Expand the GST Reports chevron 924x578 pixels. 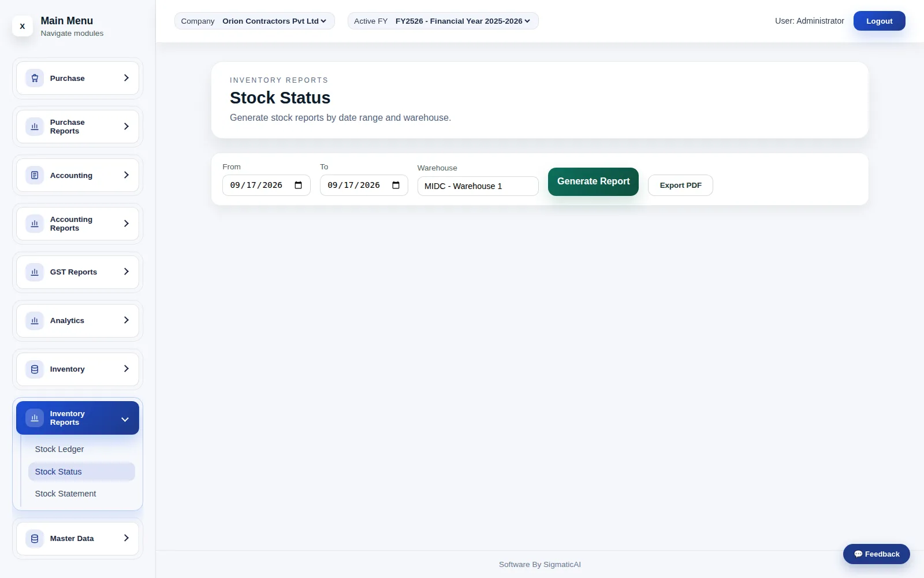coord(126,272)
